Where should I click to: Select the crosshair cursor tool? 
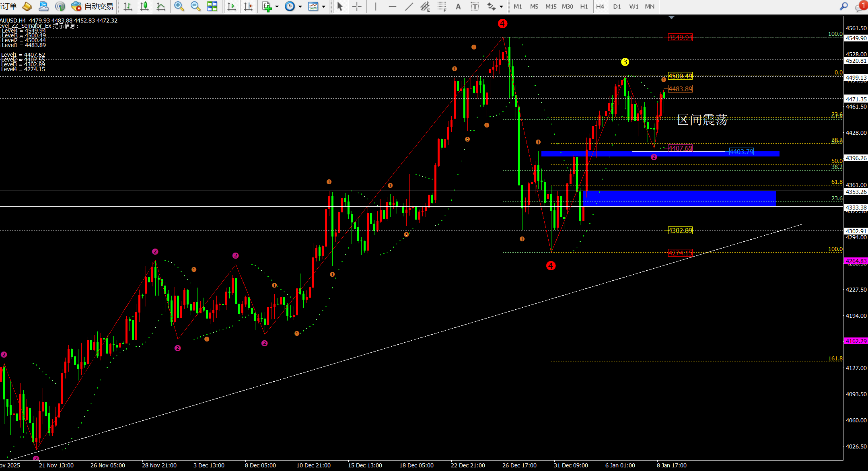pos(357,6)
